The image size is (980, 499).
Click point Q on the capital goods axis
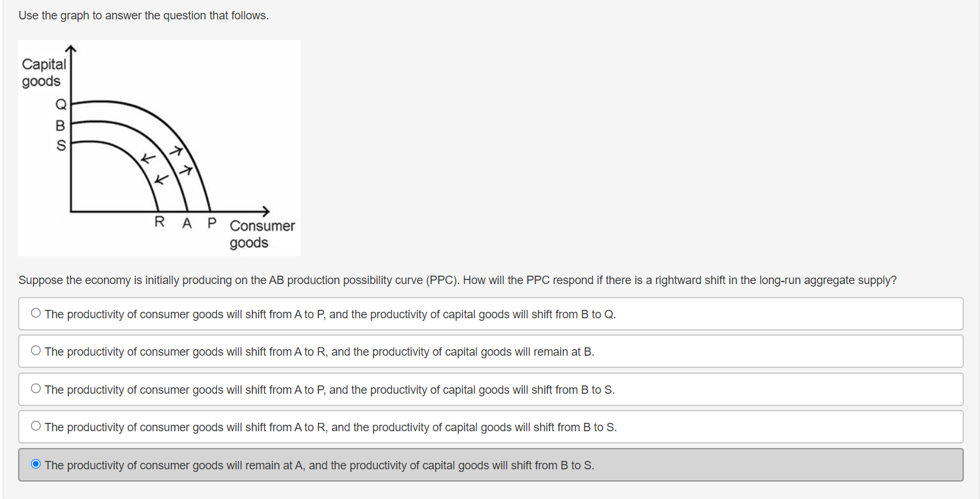[61, 103]
